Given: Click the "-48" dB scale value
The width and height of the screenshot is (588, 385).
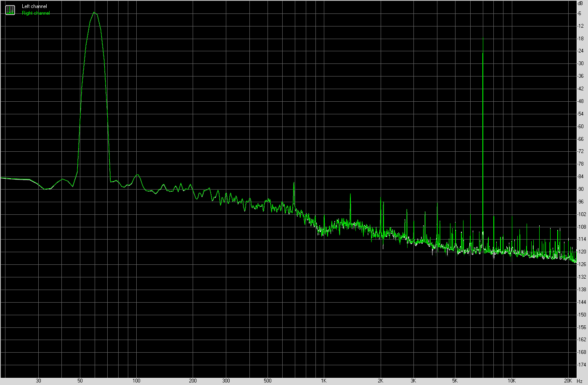Looking at the screenshot, I should 581,101.
